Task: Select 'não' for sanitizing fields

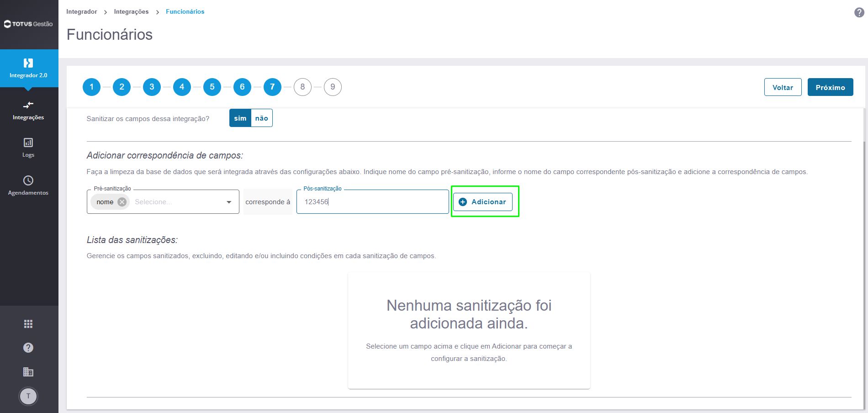Action: tap(262, 118)
